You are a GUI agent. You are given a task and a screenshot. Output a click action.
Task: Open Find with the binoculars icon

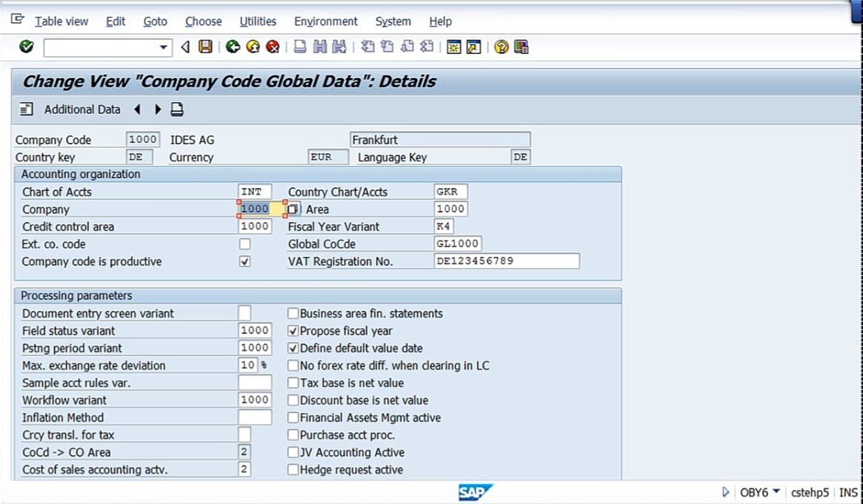click(x=320, y=47)
